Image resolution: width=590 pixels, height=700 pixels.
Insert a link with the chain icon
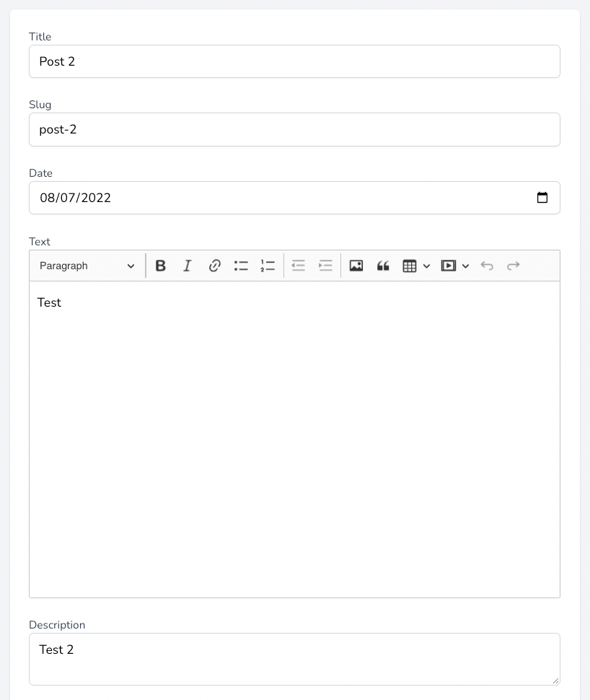point(214,266)
